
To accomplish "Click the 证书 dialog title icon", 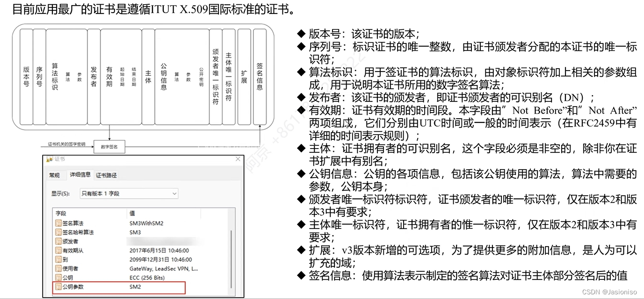I will 50,159.
